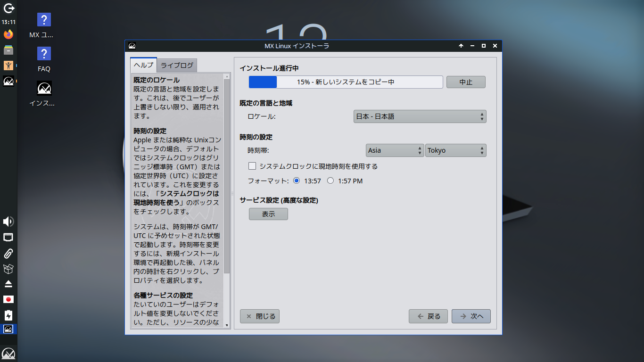Open the file manager panel icon
Screen dimensions: 644x362
(8, 50)
